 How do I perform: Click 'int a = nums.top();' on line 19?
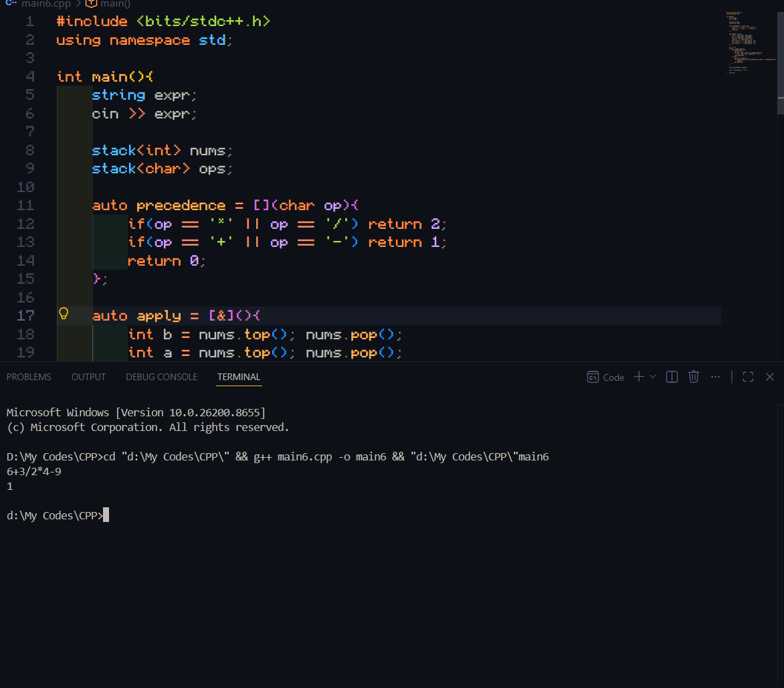211,353
